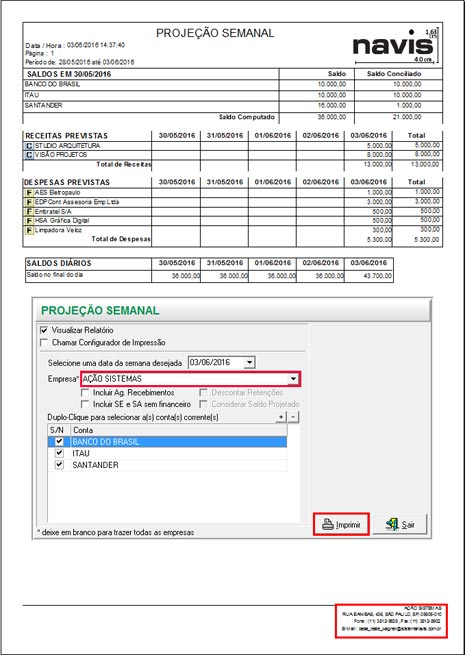Toggle Descontar Retenções checkbox
Viewport: 466px width, 657px height.
[204, 393]
